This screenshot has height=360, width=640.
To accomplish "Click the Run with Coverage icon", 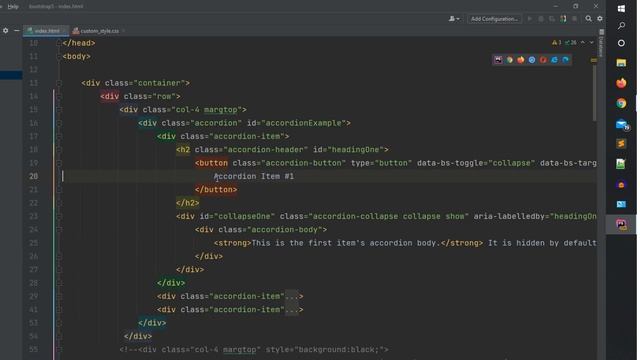I will click(x=552, y=19).
